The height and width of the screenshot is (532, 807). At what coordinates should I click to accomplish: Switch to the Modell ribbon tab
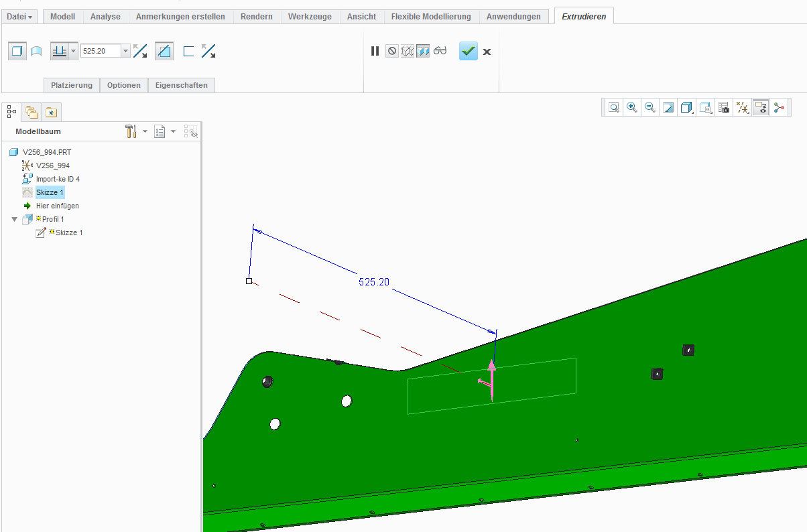63,17
